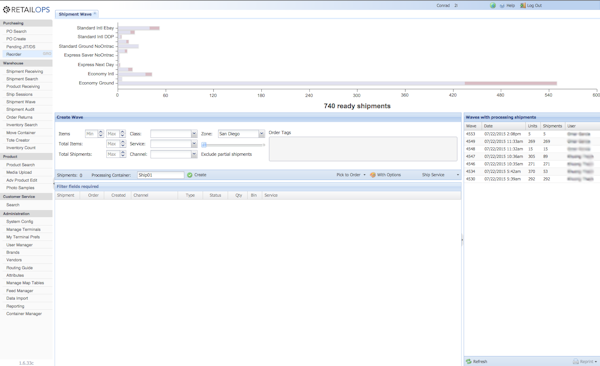Increase the Total Shipments Max spinner
Image resolution: width=600 pixels, height=366 pixels.
coord(123,152)
